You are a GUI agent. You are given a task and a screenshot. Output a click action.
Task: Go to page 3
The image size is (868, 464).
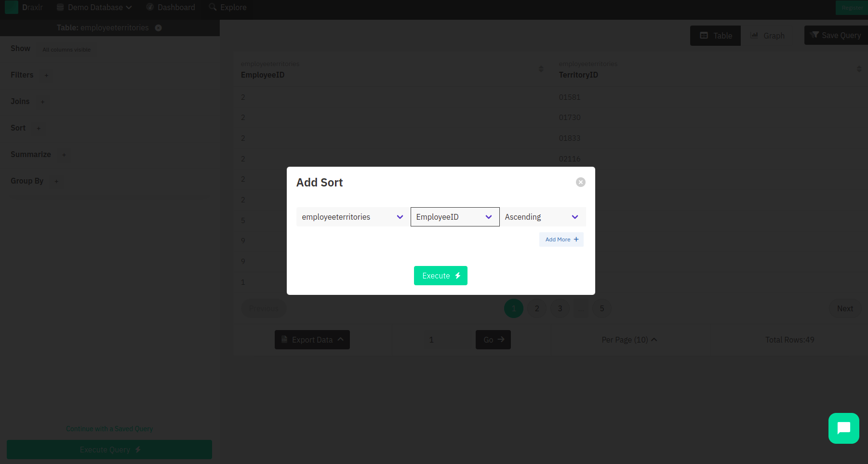coord(560,308)
